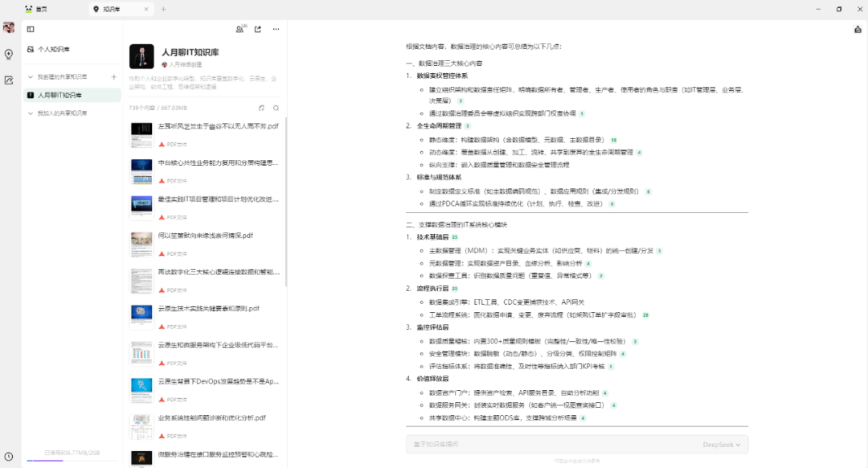Open the member list icon showing 246 members

point(240,28)
